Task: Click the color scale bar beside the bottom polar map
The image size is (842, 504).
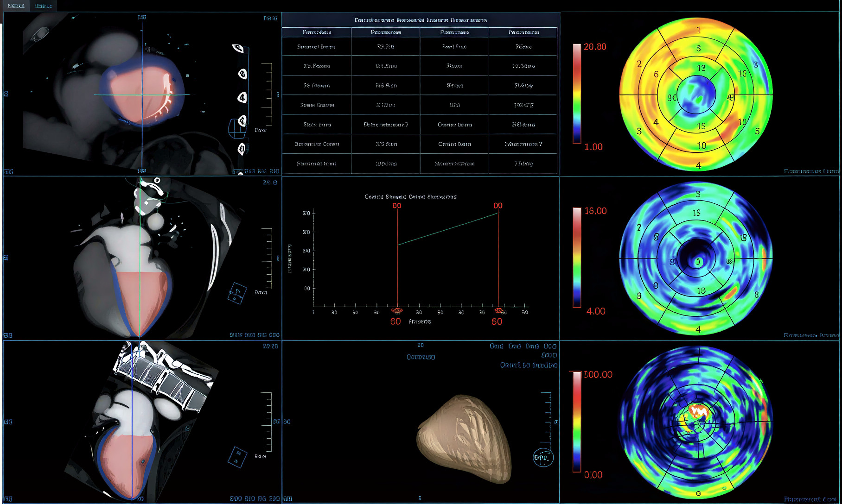Action: (577, 422)
